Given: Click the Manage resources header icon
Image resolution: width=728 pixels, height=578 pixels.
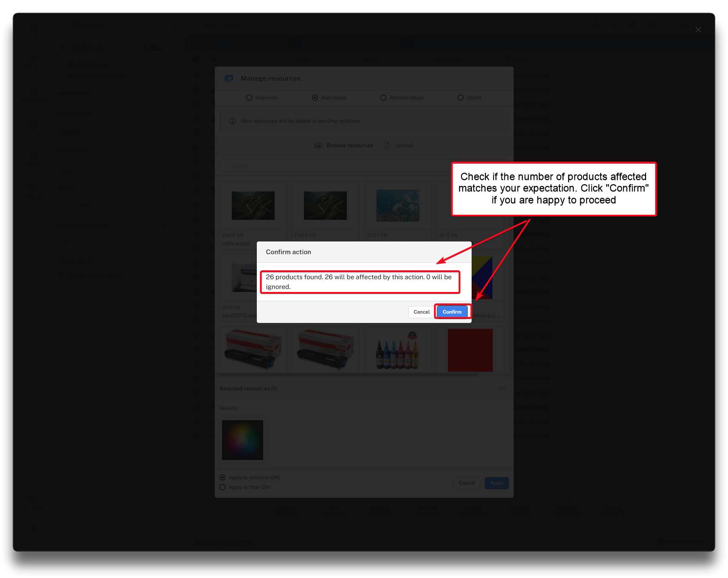Looking at the screenshot, I should (x=229, y=79).
